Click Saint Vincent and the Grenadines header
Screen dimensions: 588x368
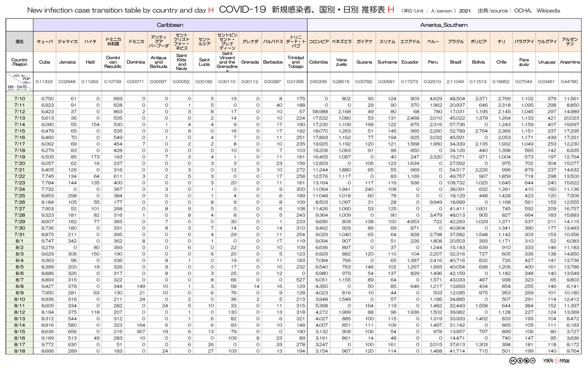tap(227, 63)
